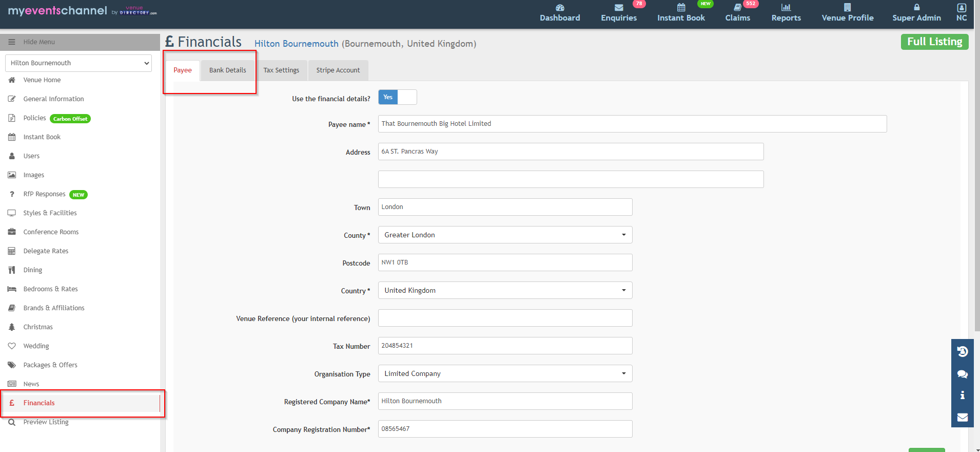Screen dimensions: 980x452
Task: Click the info icon in floating panel
Action: 963,395
